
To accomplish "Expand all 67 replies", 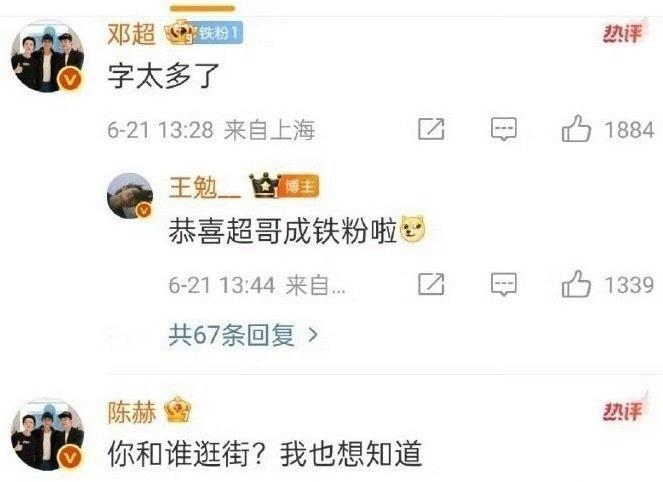I will 243,335.
